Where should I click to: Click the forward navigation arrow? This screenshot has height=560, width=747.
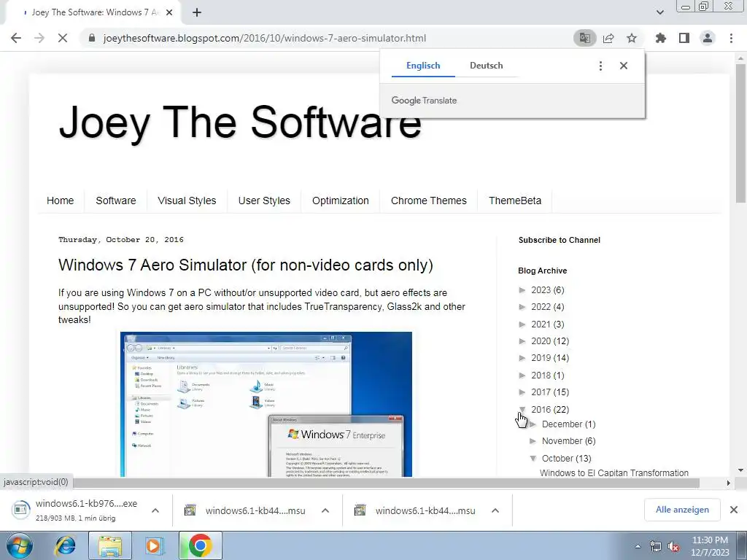(x=39, y=38)
